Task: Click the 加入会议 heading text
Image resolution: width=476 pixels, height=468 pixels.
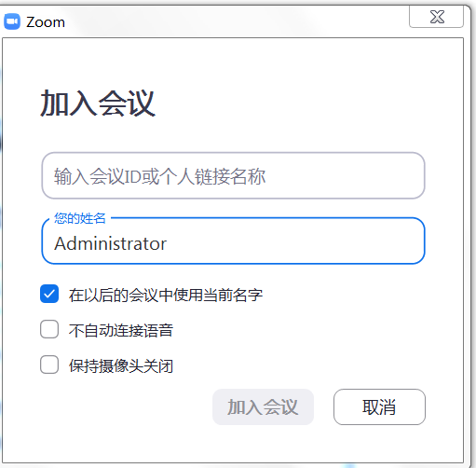Action: pyautogui.click(x=98, y=103)
